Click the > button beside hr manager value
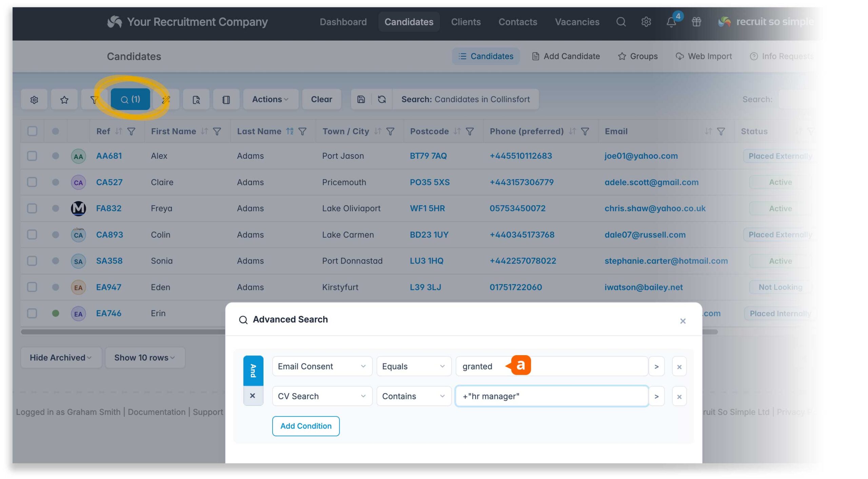 [656, 397]
